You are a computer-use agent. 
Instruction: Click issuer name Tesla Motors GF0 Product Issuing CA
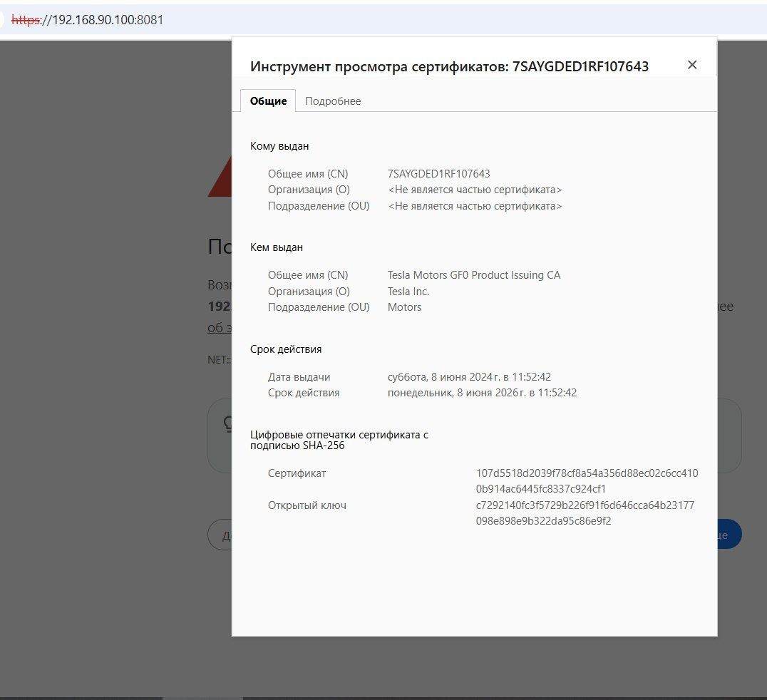coord(474,275)
